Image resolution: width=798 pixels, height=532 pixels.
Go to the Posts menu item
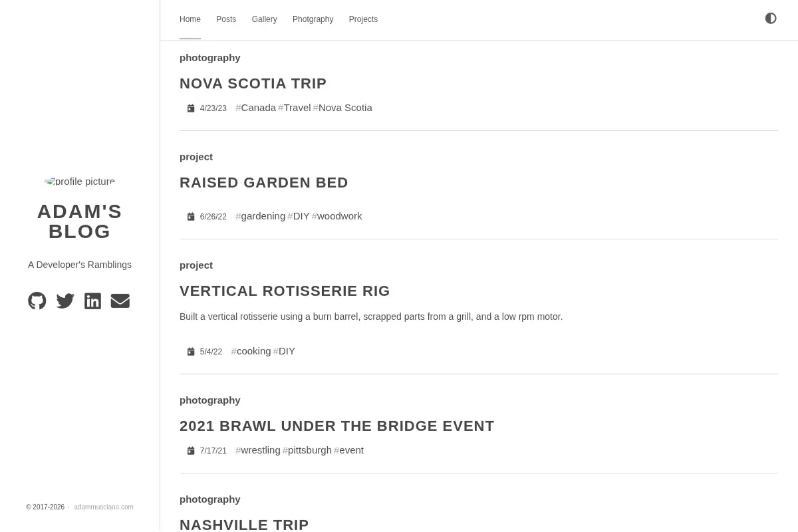click(x=226, y=19)
